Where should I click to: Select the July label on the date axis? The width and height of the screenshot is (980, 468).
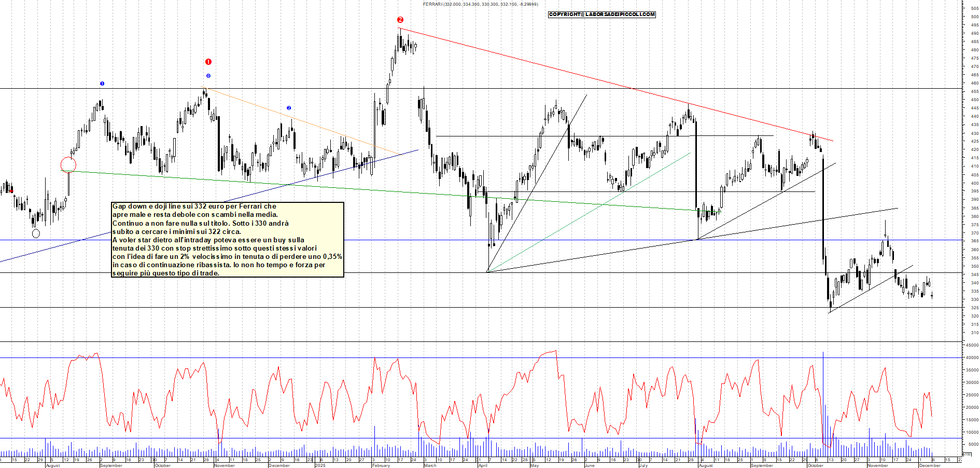[643, 465]
